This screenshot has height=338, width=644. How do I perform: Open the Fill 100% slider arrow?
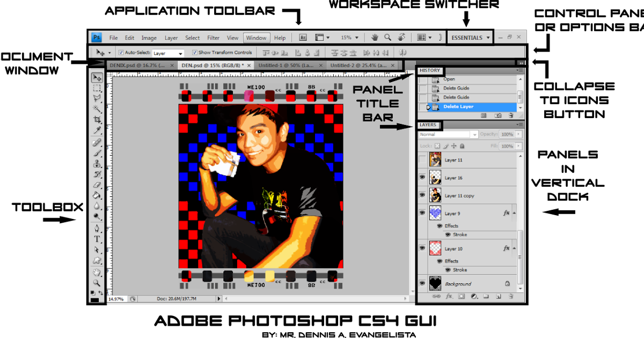coord(517,146)
